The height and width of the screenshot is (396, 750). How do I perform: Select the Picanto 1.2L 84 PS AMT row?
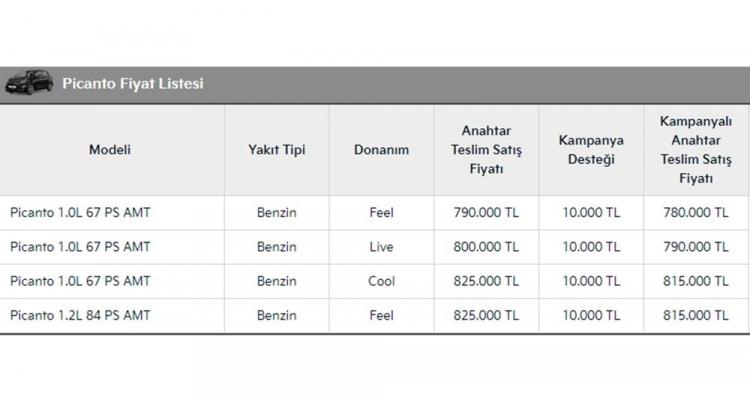click(x=374, y=316)
